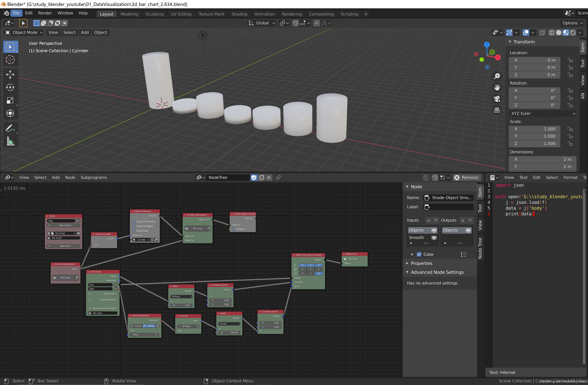
Task: Pick the Annotate pencil tool
Action: [x=10, y=128]
